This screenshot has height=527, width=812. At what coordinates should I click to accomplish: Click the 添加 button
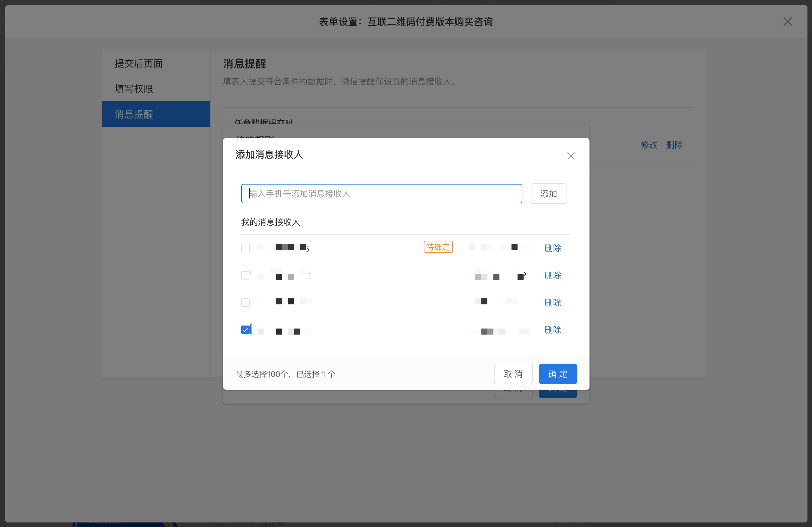pyautogui.click(x=548, y=194)
